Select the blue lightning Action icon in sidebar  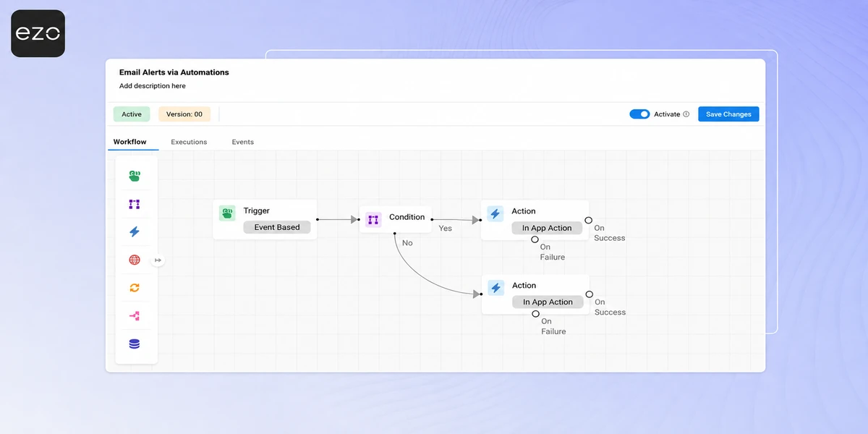[135, 232]
